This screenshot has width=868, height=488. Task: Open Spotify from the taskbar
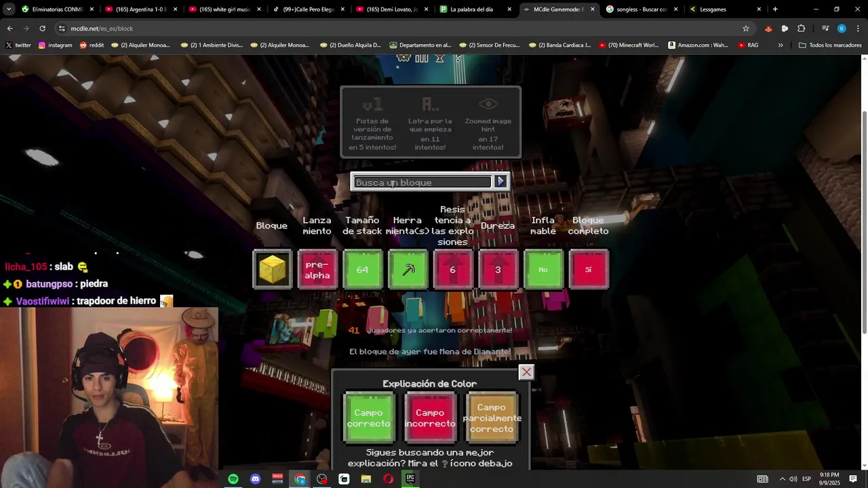click(x=233, y=479)
